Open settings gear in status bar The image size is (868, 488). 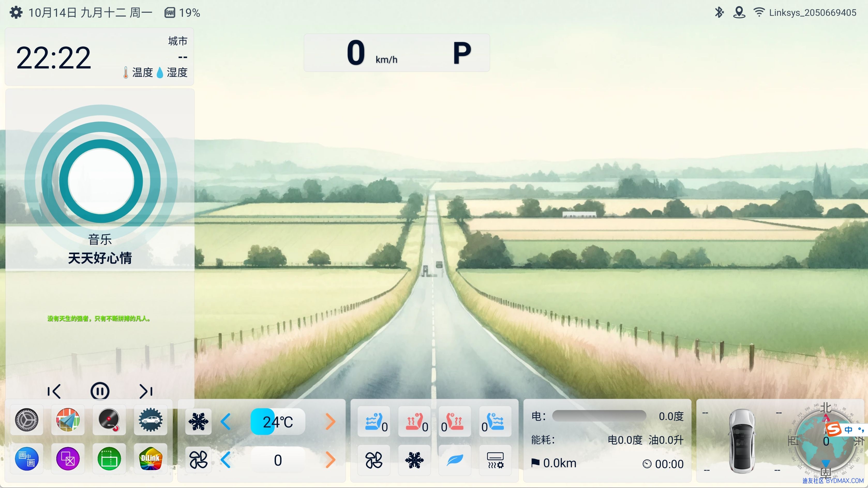(x=16, y=12)
